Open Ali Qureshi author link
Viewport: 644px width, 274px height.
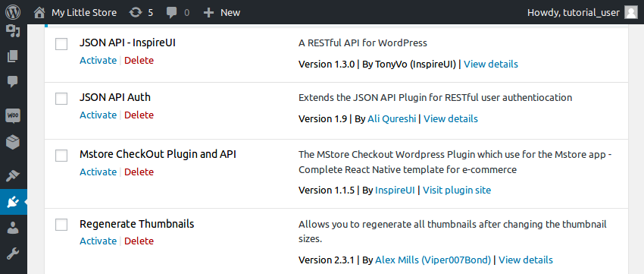coord(392,119)
